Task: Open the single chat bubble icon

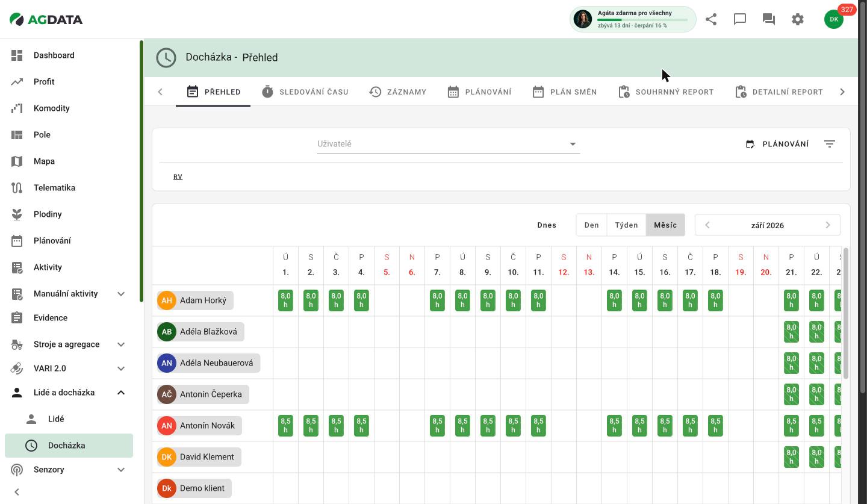Action: (740, 19)
